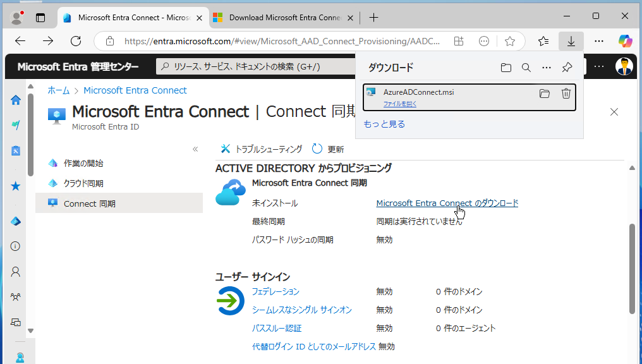Screen dimensions: 642x364
Task: Delete AzureADConnect.msi from downloads list
Action: coord(566,93)
